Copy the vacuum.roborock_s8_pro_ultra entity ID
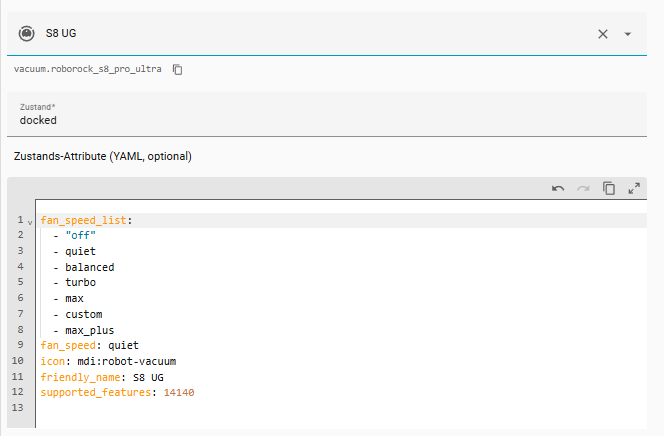Viewport: 664px width, 436px height. (x=178, y=69)
